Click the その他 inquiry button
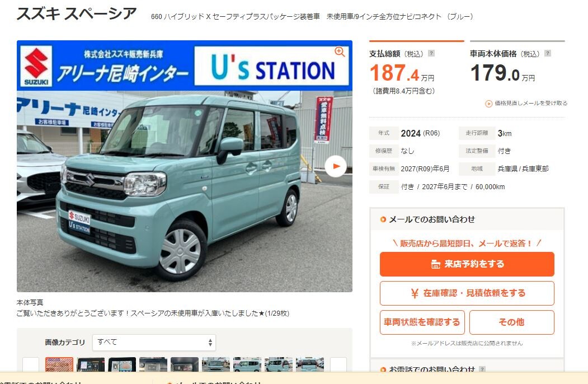588x384 pixels. coord(512,322)
